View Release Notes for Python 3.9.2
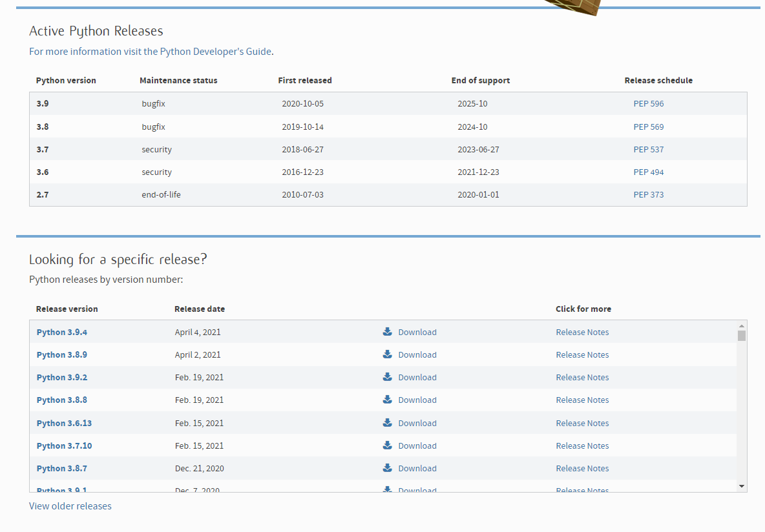Screen dimensions: 765x532 coord(583,378)
